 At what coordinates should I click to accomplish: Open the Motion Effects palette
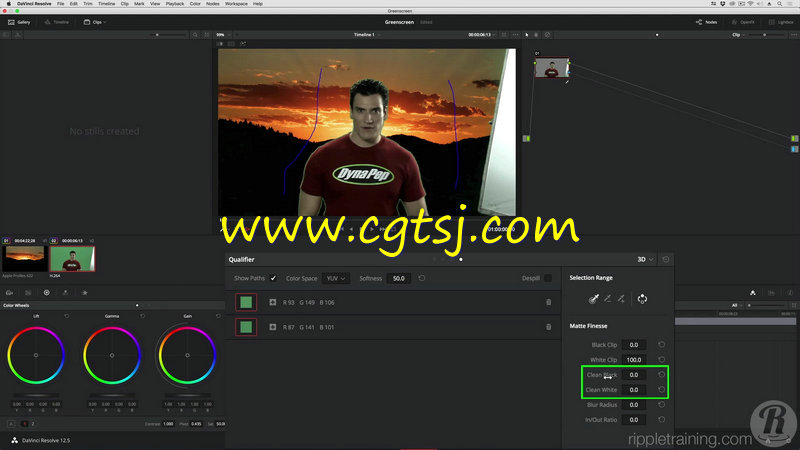[85, 293]
